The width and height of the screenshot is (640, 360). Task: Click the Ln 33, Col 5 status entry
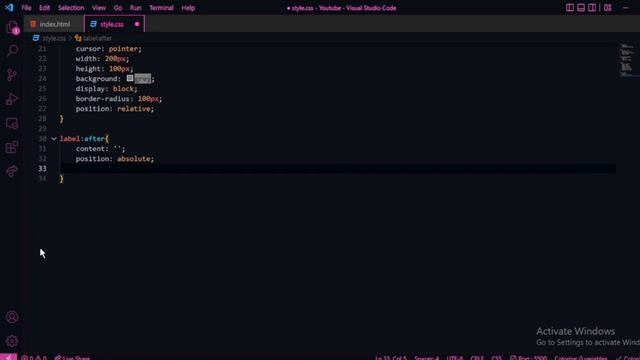pos(391,358)
